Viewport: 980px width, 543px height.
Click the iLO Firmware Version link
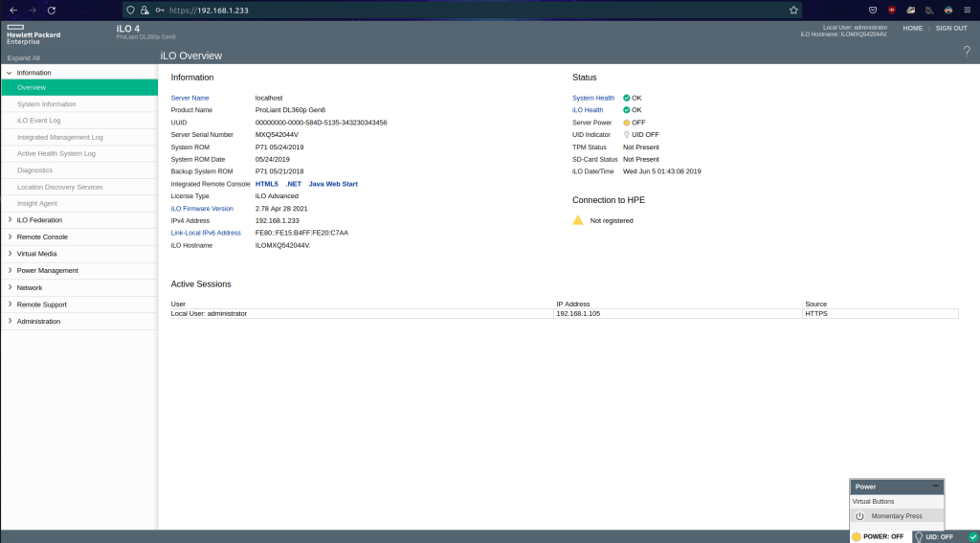pyautogui.click(x=202, y=209)
